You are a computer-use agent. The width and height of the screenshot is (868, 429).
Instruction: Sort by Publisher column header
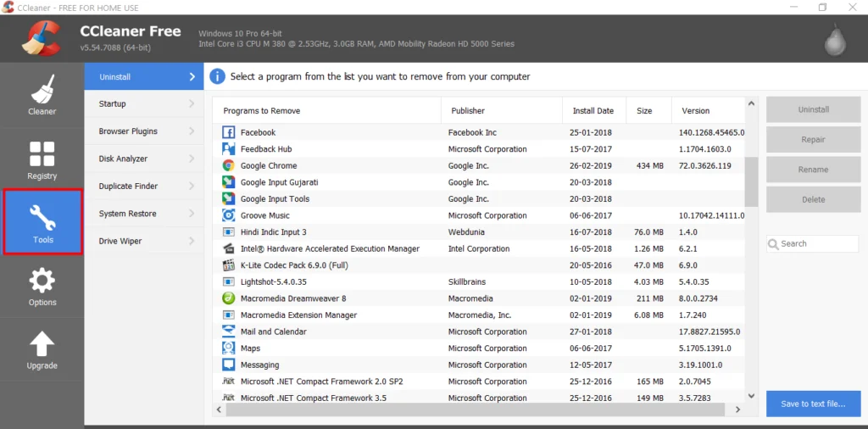pyautogui.click(x=502, y=111)
